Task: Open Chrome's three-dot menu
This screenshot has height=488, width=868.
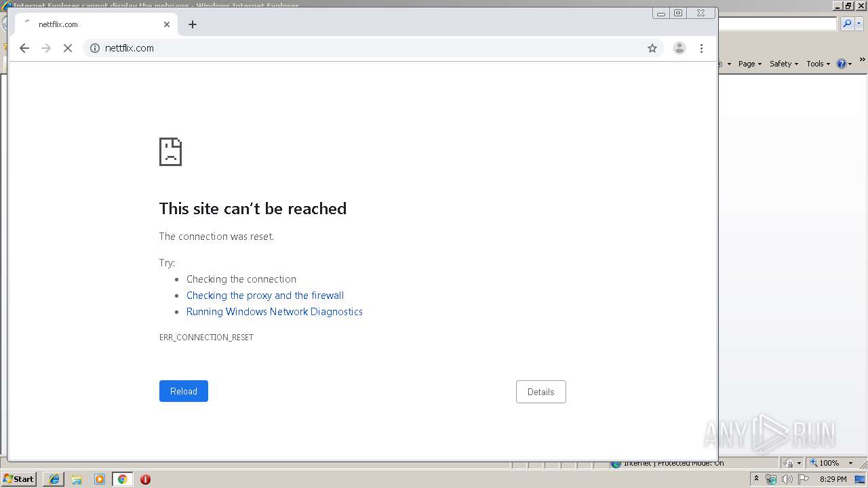Action: (701, 48)
